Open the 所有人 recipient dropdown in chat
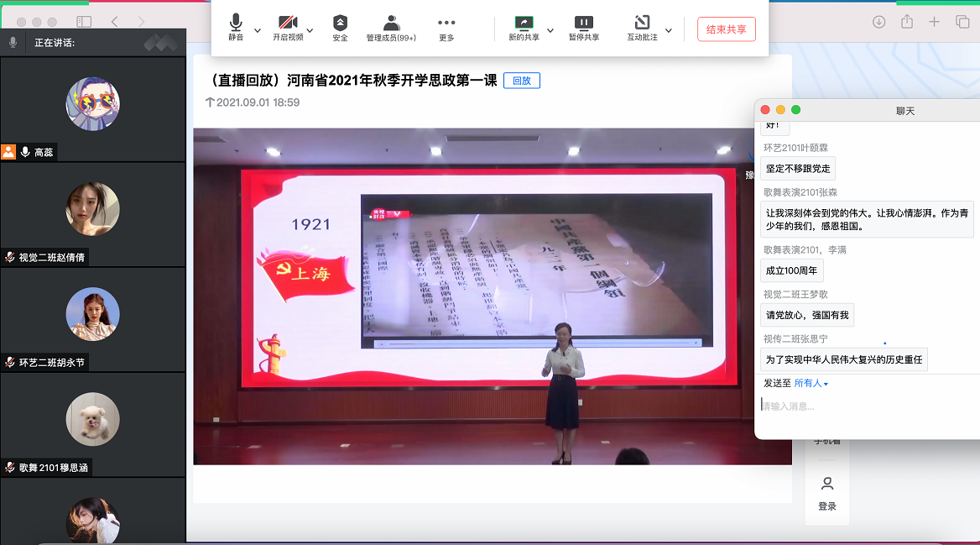The height and width of the screenshot is (545, 980). (x=811, y=383)
